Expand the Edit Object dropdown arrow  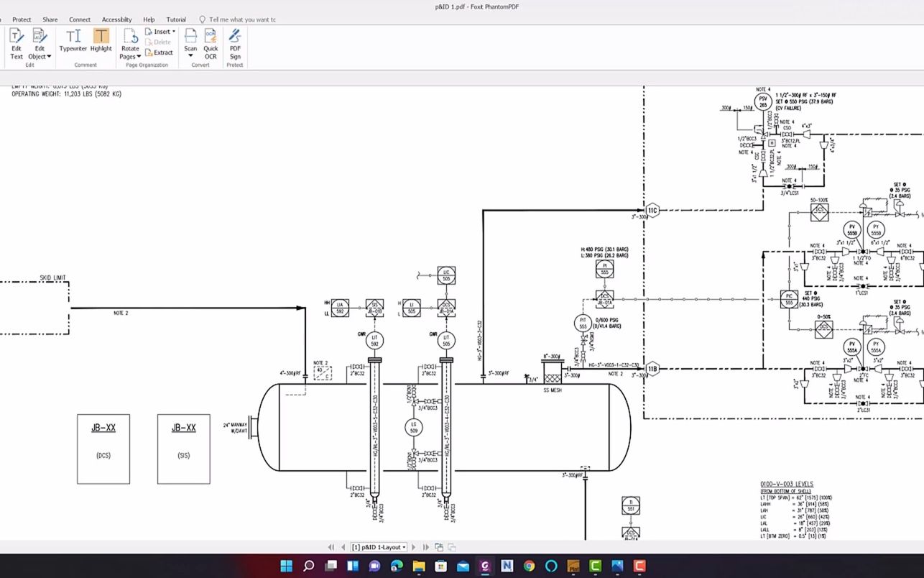tap(49, 56)
